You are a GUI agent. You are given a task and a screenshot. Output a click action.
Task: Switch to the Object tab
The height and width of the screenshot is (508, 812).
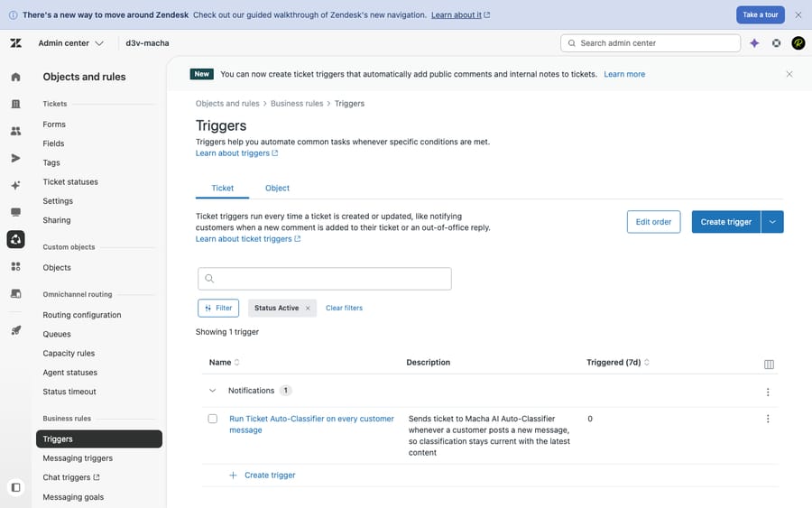(277, 188)
